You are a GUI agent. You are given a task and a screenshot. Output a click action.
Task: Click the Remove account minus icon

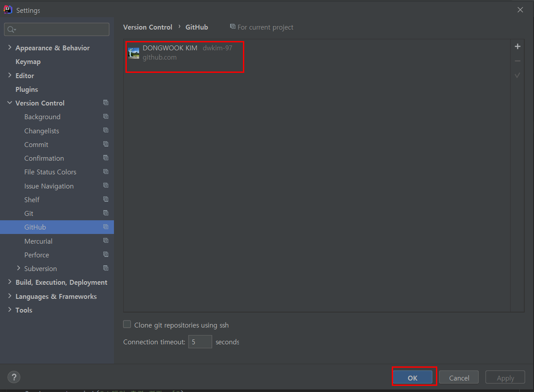(x=518, y=61)
